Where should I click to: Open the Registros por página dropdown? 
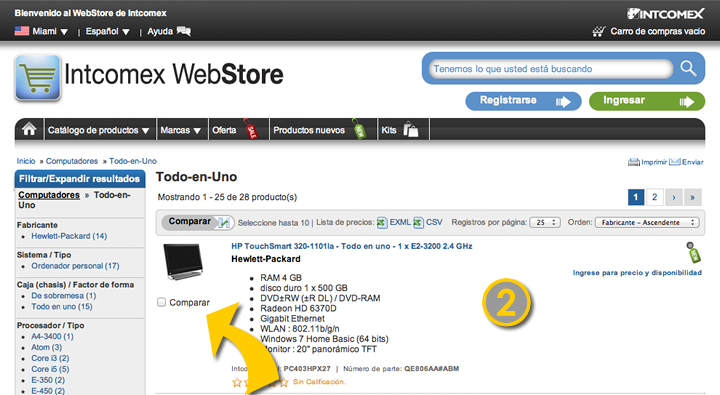(x=545, y=222)
